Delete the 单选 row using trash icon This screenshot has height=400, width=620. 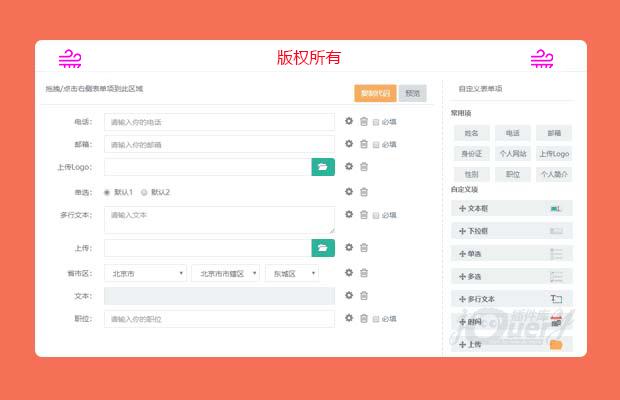[x=364, y=192]
